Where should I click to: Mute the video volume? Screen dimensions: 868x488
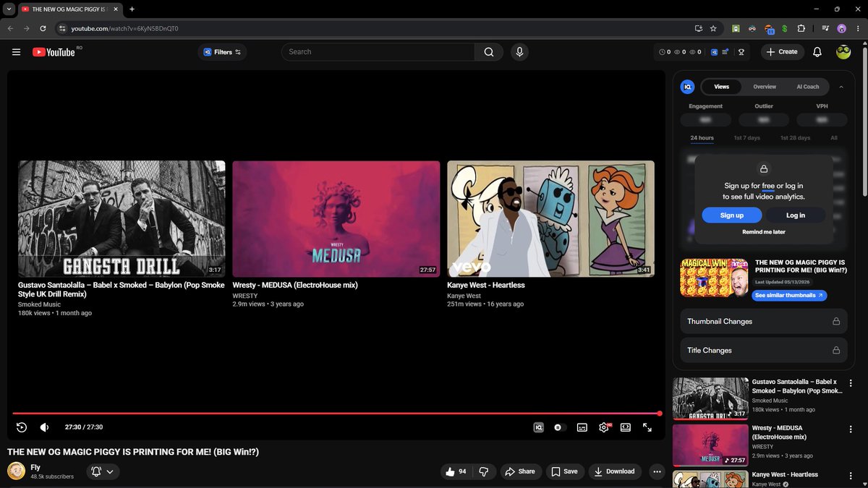click(x=45, y=427)
